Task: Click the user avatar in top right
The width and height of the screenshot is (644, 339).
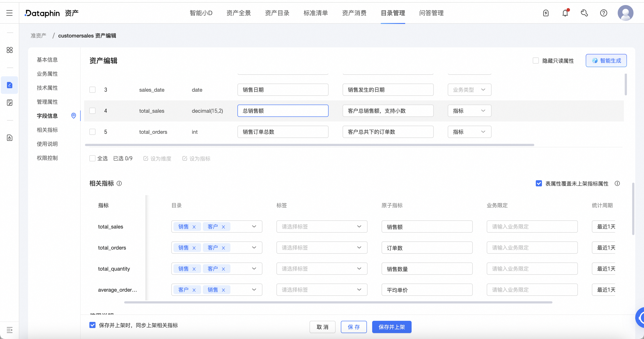Action: point(626,13)
